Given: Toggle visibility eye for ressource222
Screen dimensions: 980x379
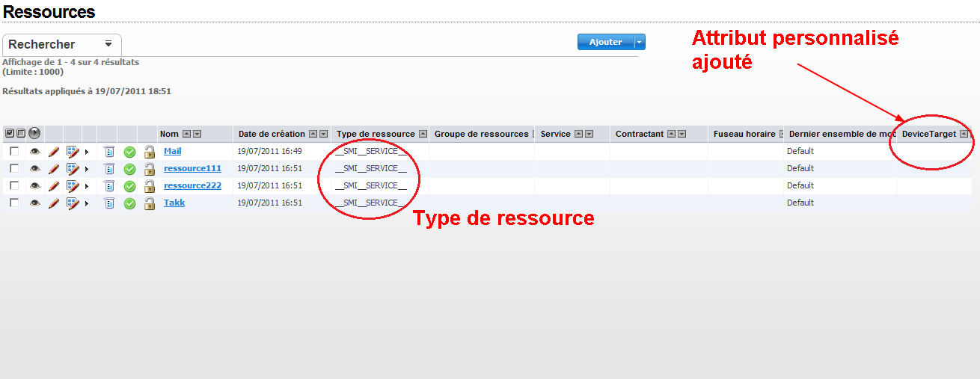Looking at the screenshot, I should [35, 185].
